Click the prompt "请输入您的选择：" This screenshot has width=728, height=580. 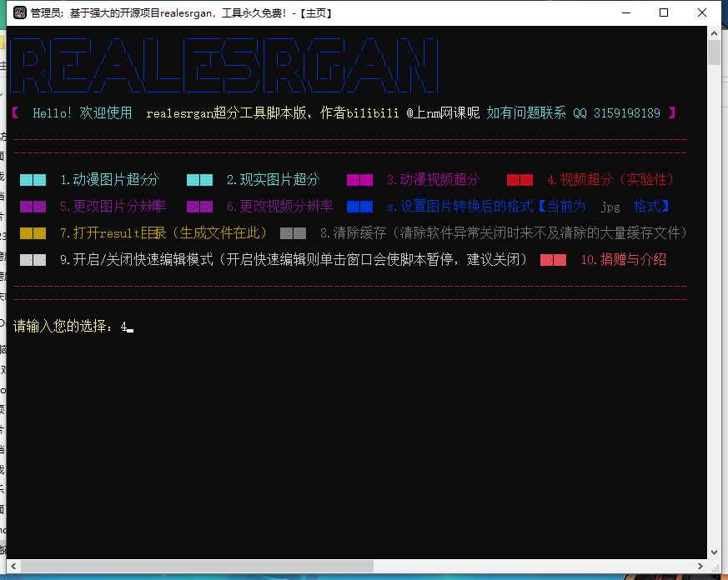63,326
